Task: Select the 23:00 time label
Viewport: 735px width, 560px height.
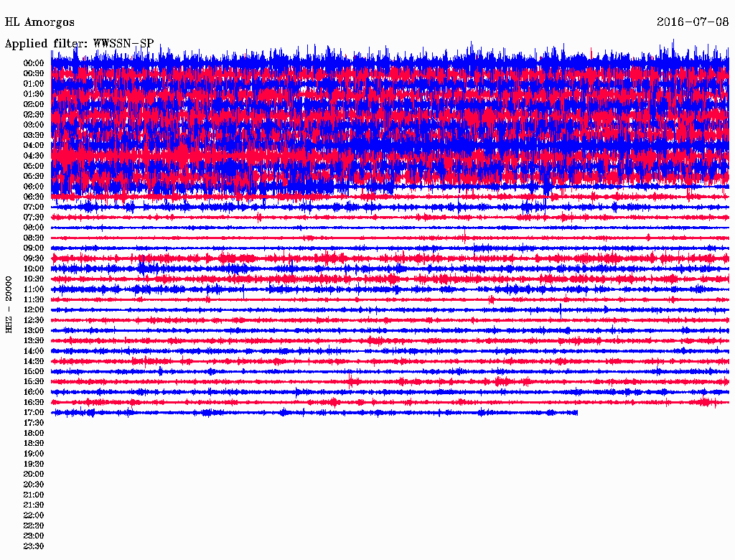Action: click(34, 536)
